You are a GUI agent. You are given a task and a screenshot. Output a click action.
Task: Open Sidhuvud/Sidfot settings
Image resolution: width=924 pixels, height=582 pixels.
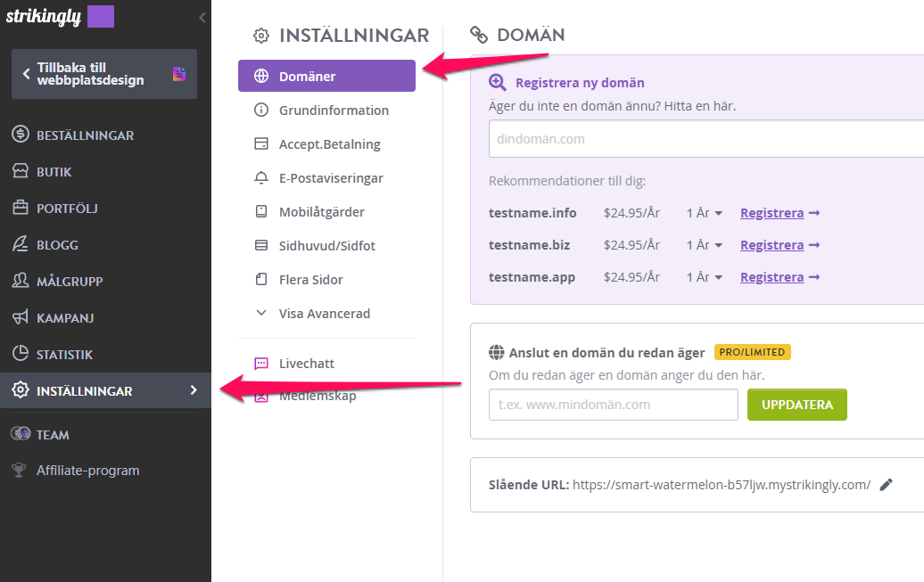click(x=327, y=246)
